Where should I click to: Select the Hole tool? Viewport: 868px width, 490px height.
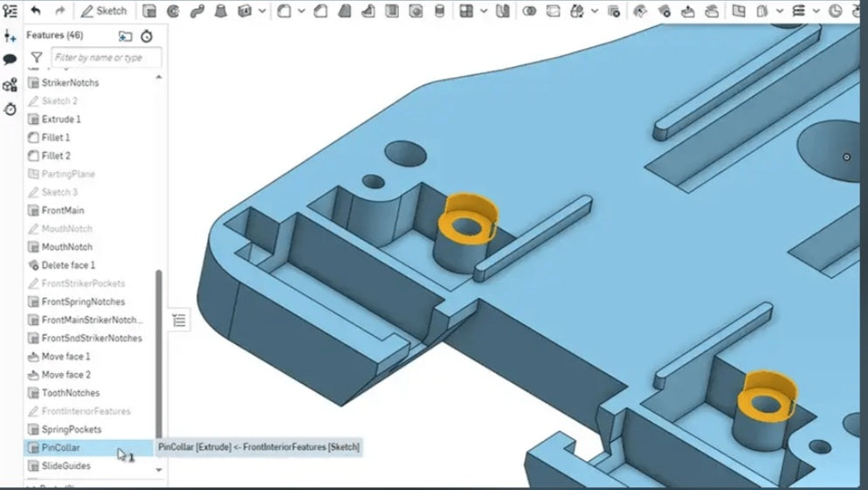point(416,11)
